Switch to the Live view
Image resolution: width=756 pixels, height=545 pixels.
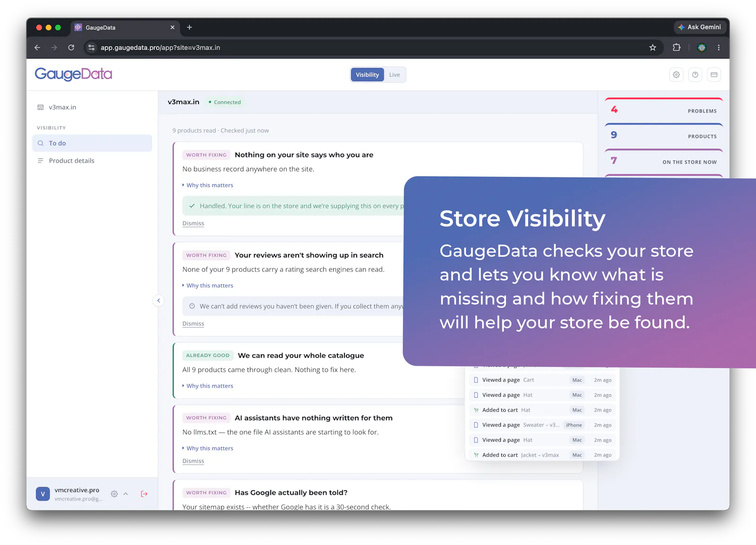(x=395, y=75)
